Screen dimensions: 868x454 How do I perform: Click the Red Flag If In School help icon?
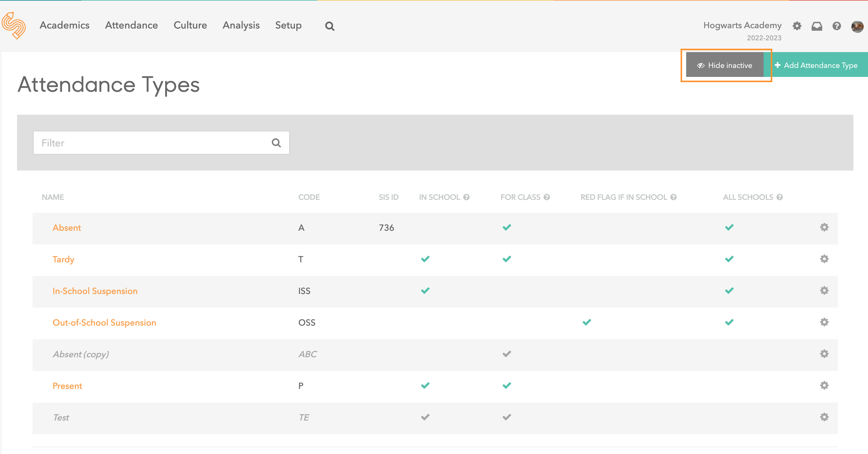click(x=673, y=197)
